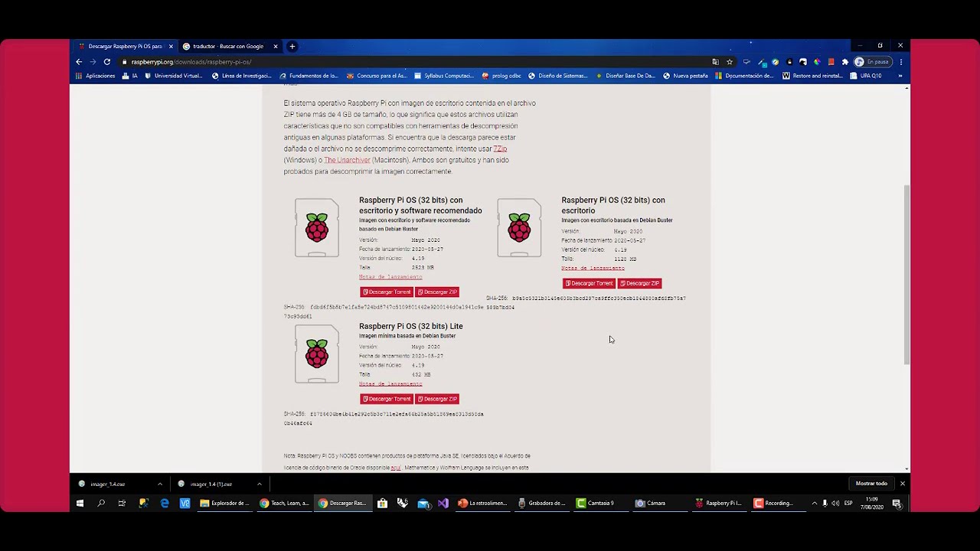Open the 'Nueva pestaña' bookmark
Viewport: 980px width, 551px height.
[x=685, y=76]
